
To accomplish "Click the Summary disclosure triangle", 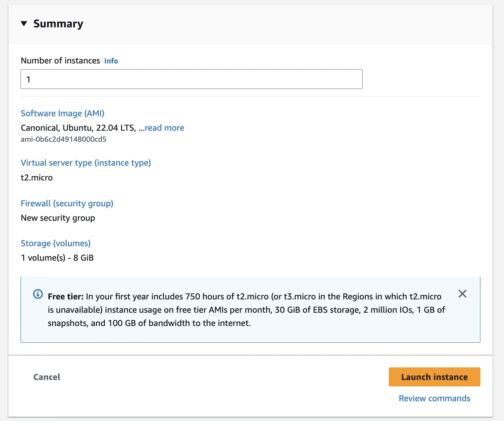I will pos(24,23).
